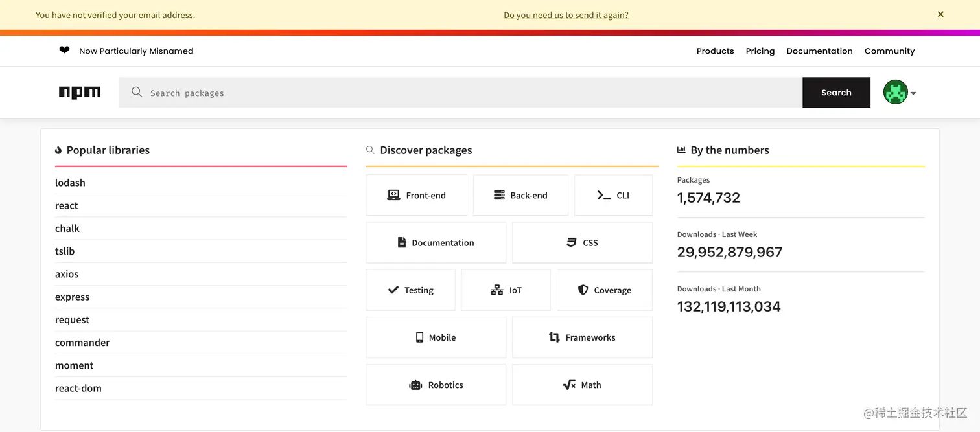Open the lodash library link
The height and width of the screenshot is (432, 980).
(70, 183)
